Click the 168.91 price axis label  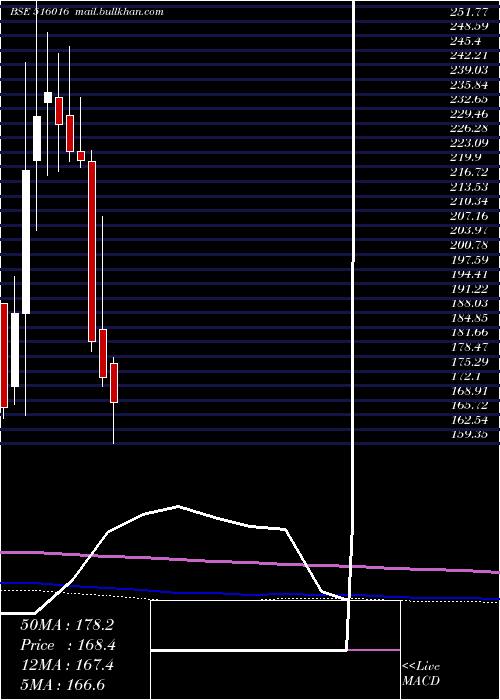coord(469,391)
